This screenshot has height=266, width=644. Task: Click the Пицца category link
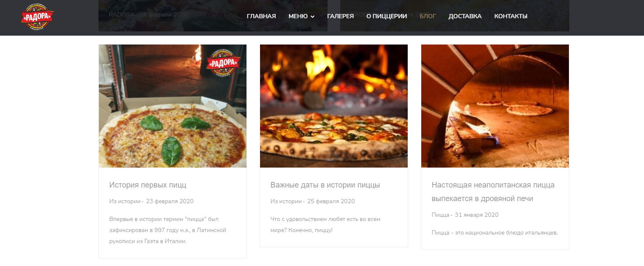tap(440, 215)
